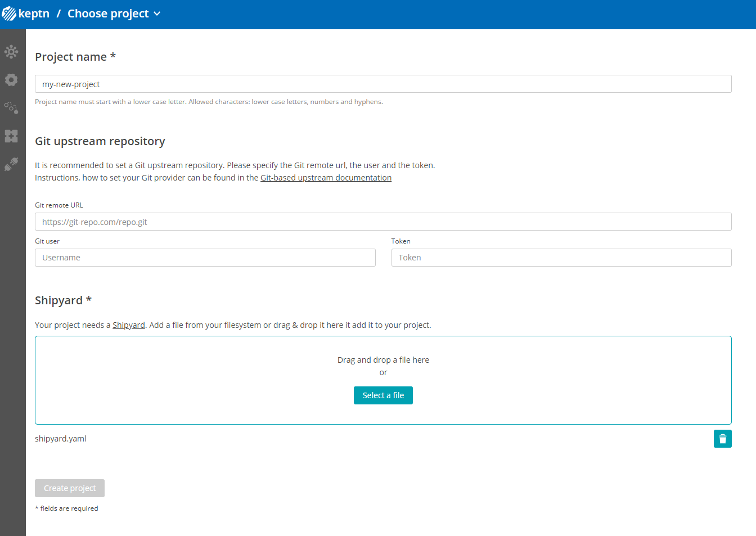Open the Integrations plug icon in sidebar
Screen dimensions: 756x536
11,164
